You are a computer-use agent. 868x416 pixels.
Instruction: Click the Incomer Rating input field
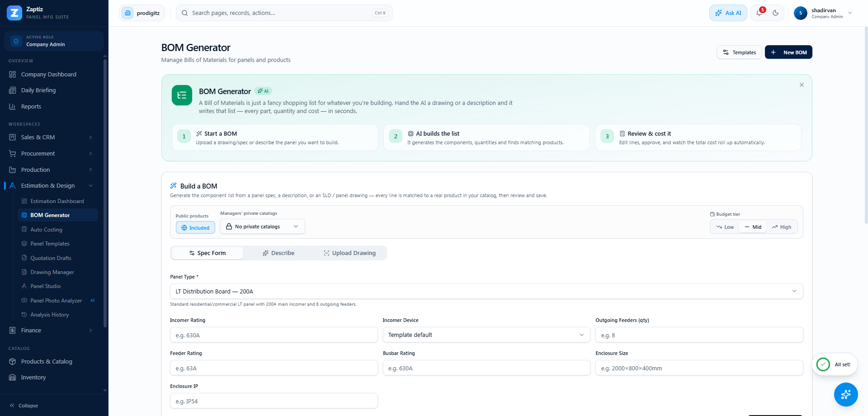pyautogui.click(x=274, y=335)
